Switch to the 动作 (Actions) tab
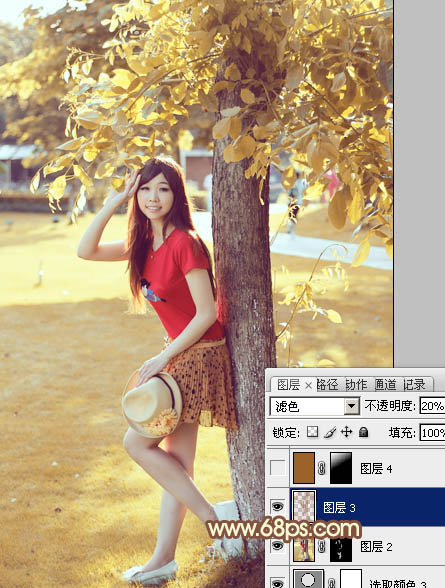 [x=356, y=385]
